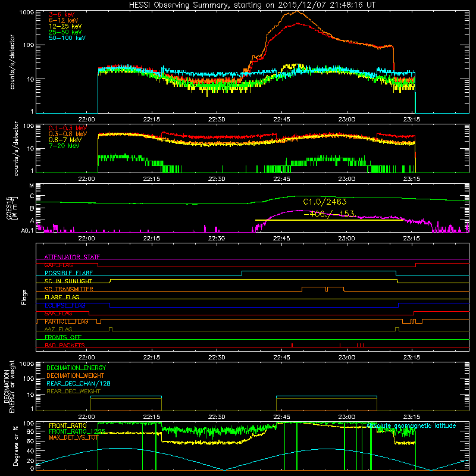476x476 pixels.
Task: Click the 23:15 tick label under flags panel
Action: pos(412,358)
